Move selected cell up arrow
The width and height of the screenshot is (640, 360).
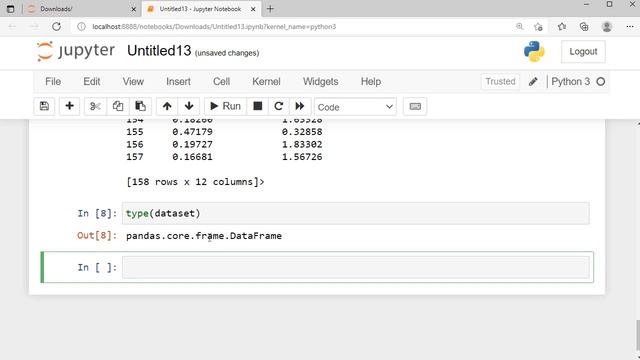pos(167,107)
